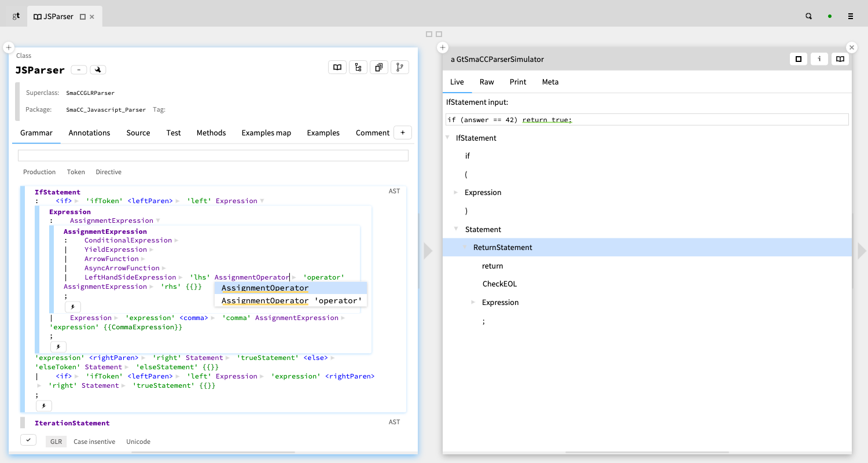Open the class hierarchy tree icon
This screenshot has width=868, height=463.
[x=358, y=67]
